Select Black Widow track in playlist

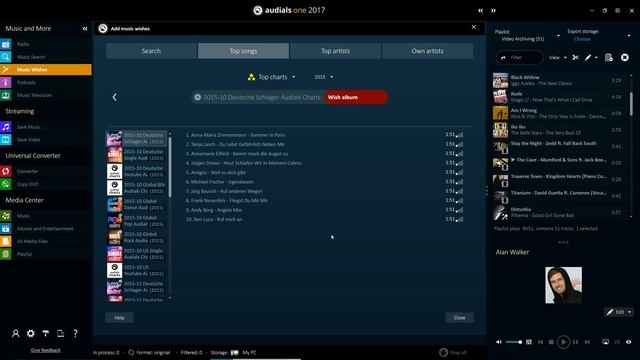point(558,80)
